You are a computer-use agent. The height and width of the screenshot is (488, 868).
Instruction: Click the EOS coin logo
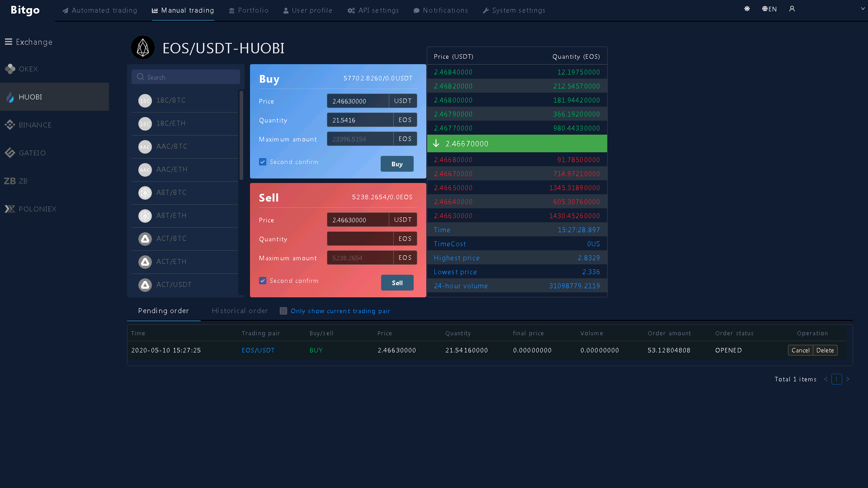click(x=143, y=47)
